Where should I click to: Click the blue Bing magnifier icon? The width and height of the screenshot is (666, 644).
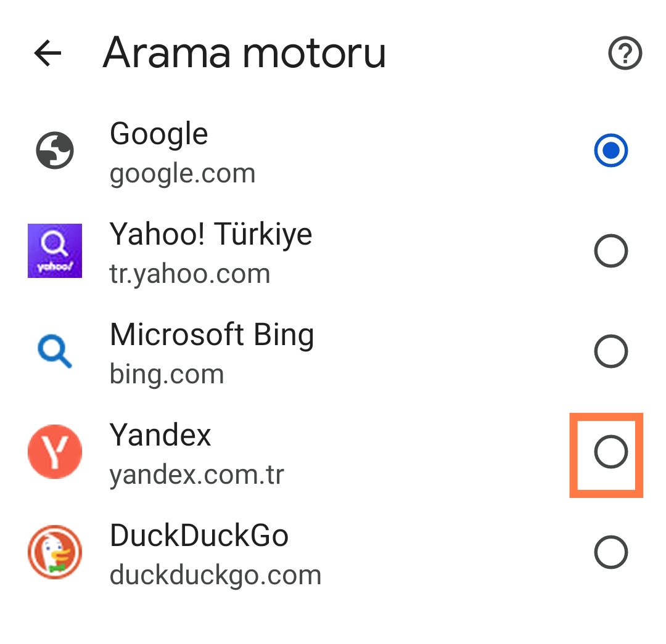click(55, 352)
